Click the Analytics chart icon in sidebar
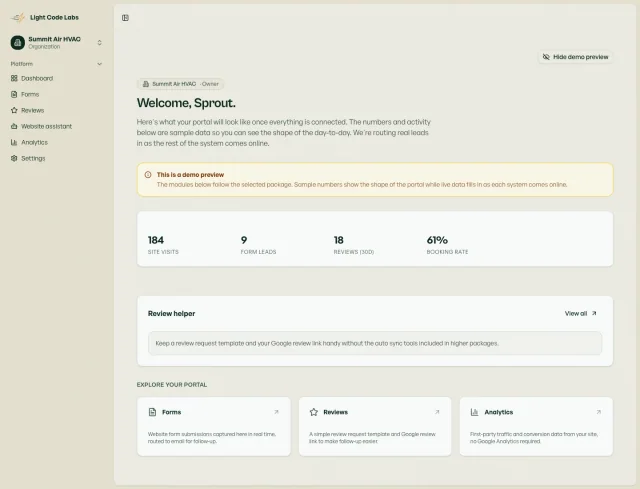 point(14,142)
